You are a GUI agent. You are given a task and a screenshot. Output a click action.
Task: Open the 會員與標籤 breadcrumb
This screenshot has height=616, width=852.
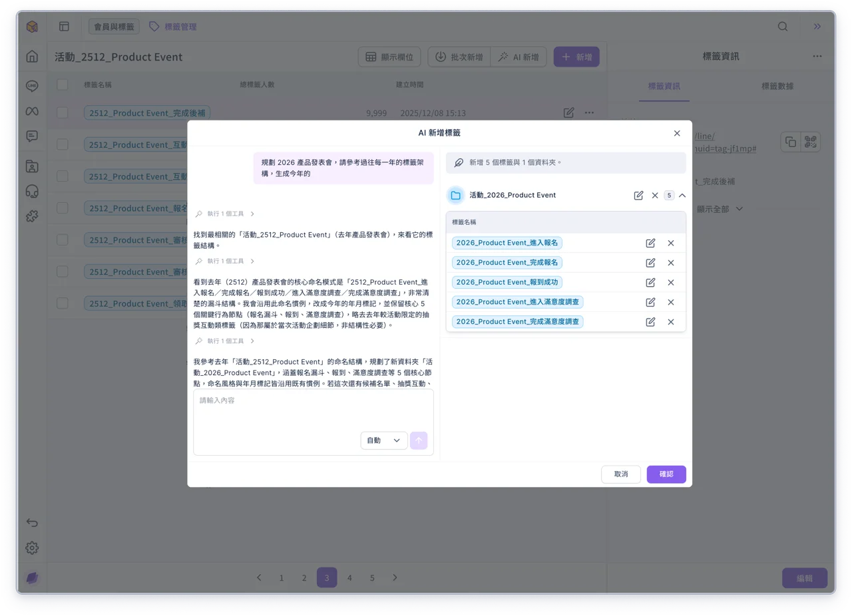pos(114,27)
